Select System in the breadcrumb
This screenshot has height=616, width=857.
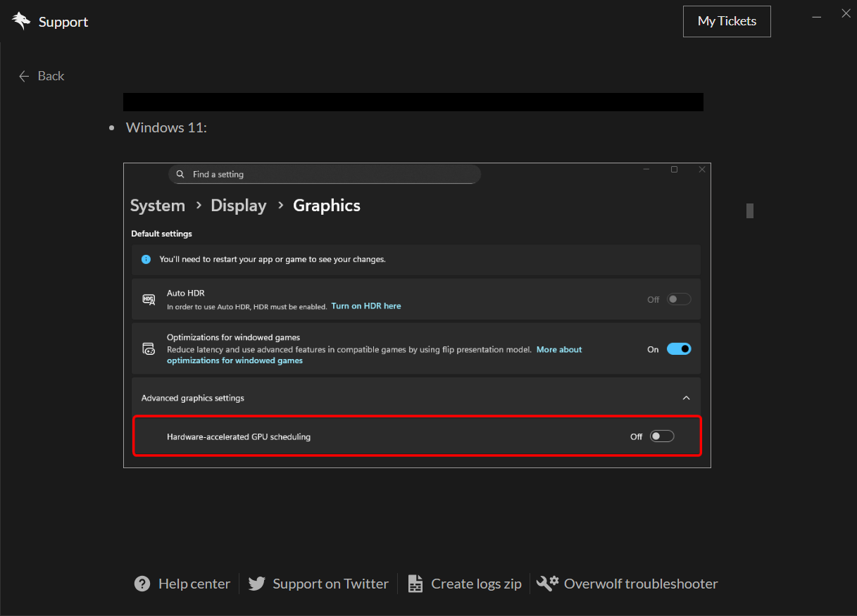coord(158,206)
